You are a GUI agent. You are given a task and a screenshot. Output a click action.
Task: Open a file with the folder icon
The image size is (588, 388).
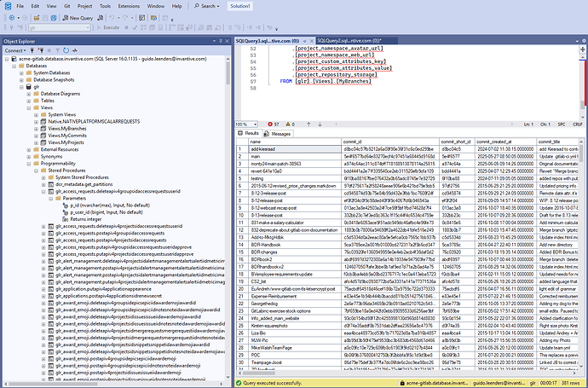click(37, 18)
